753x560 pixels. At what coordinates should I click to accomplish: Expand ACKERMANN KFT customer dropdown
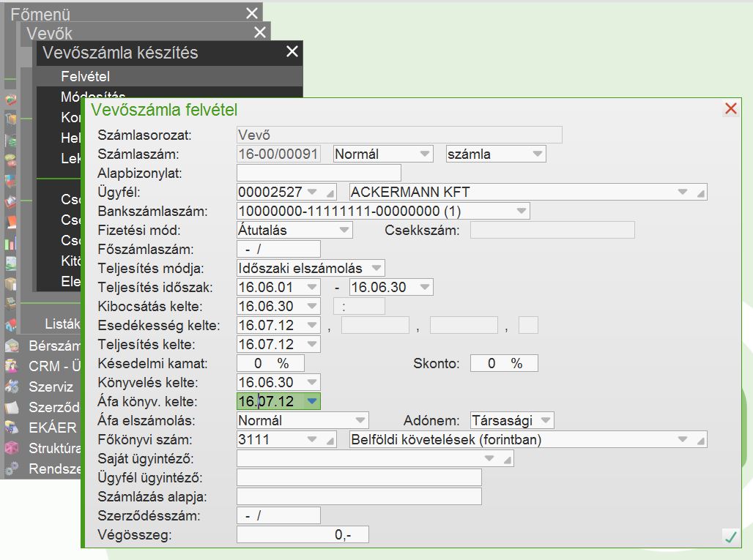tap(683, 192)
